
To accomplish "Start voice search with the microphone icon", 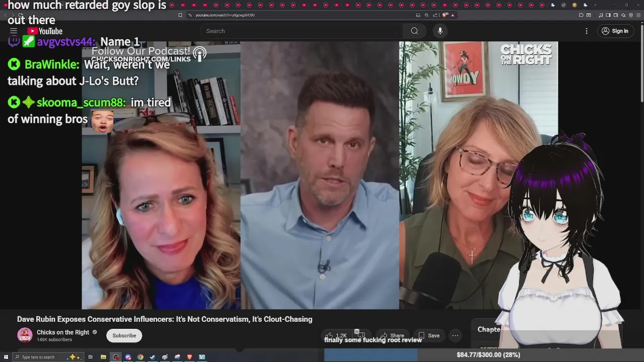I will tap(440, 31).
